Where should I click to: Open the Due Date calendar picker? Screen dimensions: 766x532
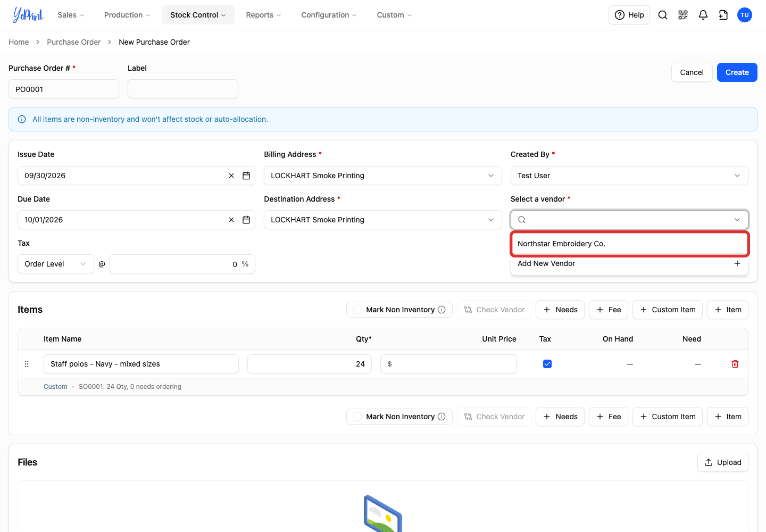(x=246, y=220)
